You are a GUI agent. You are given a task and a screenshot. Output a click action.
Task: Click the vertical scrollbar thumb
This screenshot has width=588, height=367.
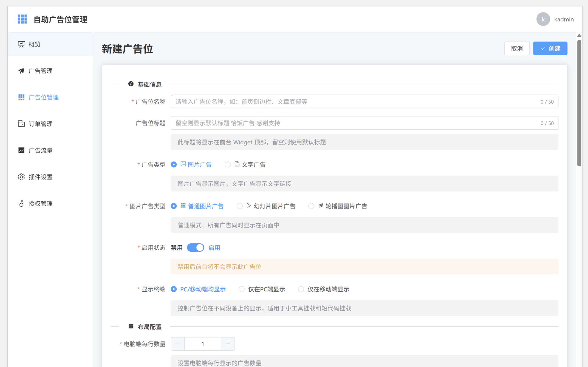coord(579,103)
